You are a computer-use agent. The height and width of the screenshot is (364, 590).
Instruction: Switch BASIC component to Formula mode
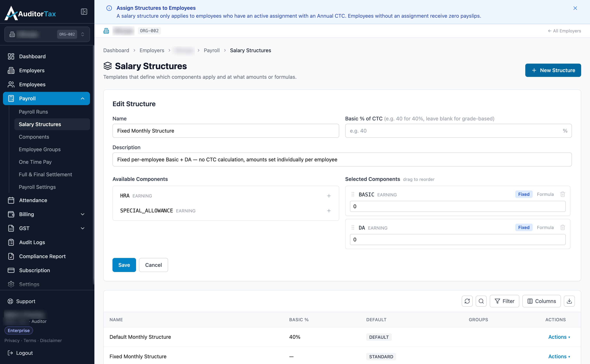pos(545,194)
